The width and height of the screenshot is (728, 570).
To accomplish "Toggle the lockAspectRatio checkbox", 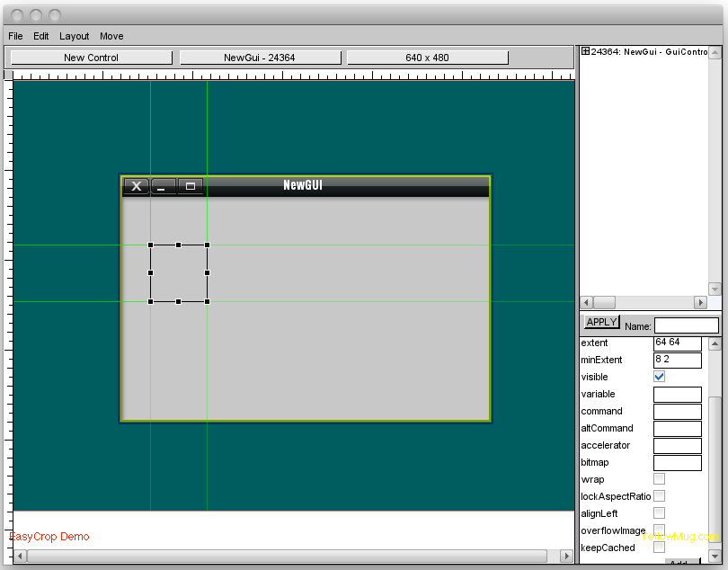I will coord(660,496).
